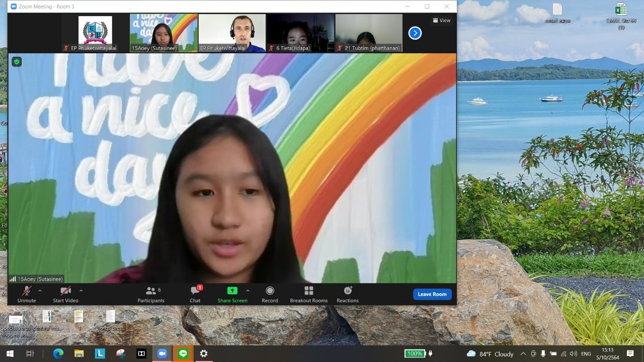Open audio options arrow beside Unmute
Screen dimensions: 644x362
pyautogui.click(x=40, y=291)
